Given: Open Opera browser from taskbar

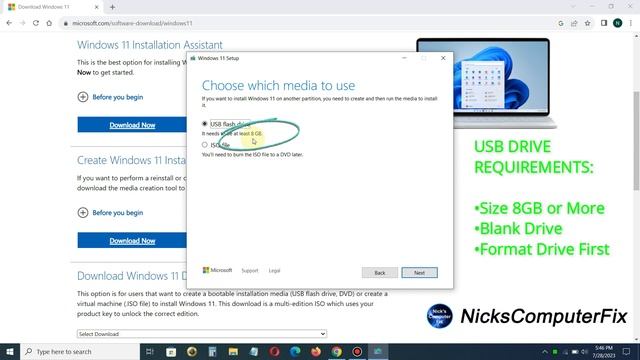Looking at the screenshot, I should 274,351.
